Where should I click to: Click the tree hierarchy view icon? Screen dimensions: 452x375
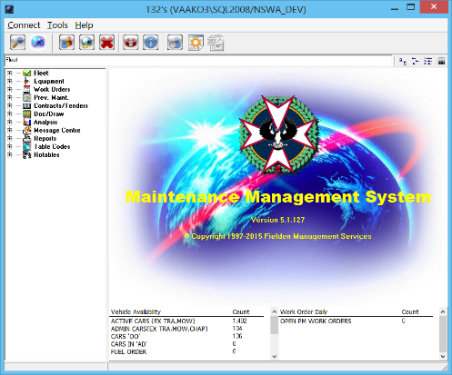click(415, 61)
